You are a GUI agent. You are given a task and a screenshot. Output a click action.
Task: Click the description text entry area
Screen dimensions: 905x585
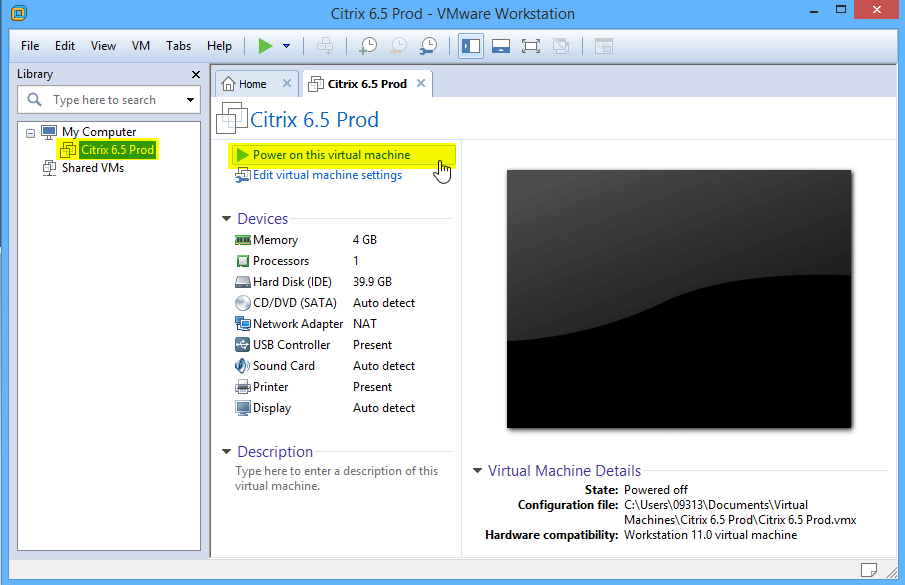[336, 478]
